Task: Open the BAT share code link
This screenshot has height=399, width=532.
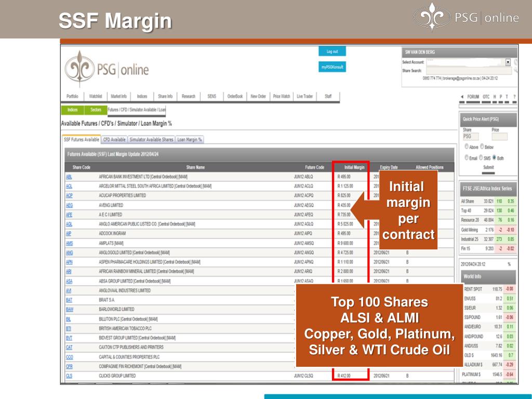Action: (69, 300)
